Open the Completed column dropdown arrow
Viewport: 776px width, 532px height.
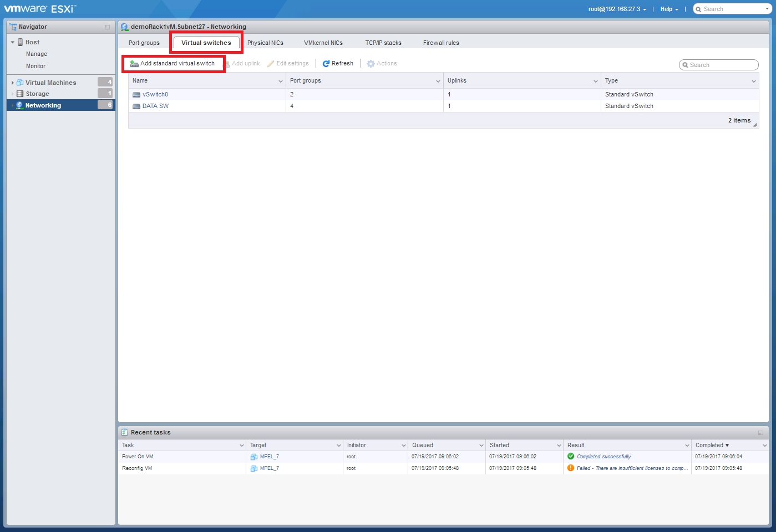coord(765,446)
